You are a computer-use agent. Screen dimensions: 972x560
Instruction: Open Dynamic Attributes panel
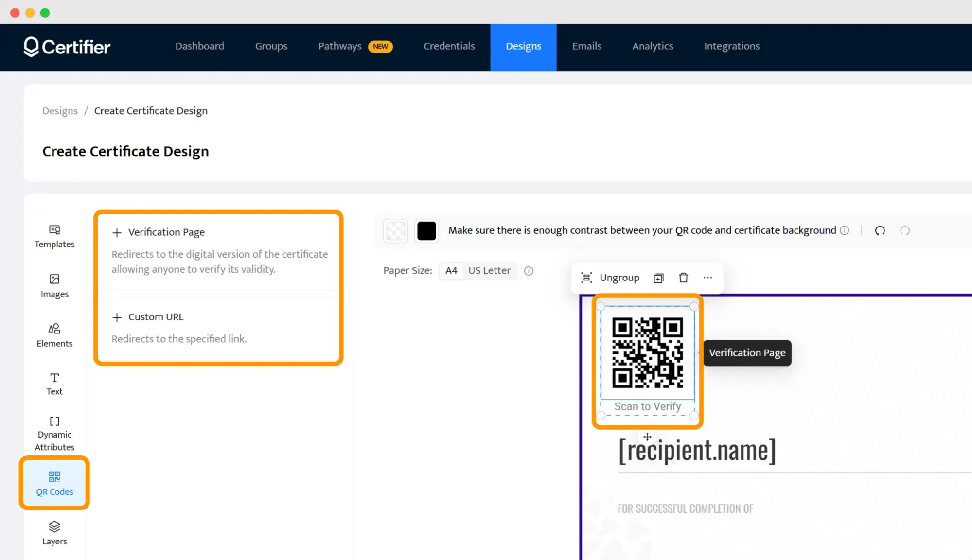tap(54, 434)
